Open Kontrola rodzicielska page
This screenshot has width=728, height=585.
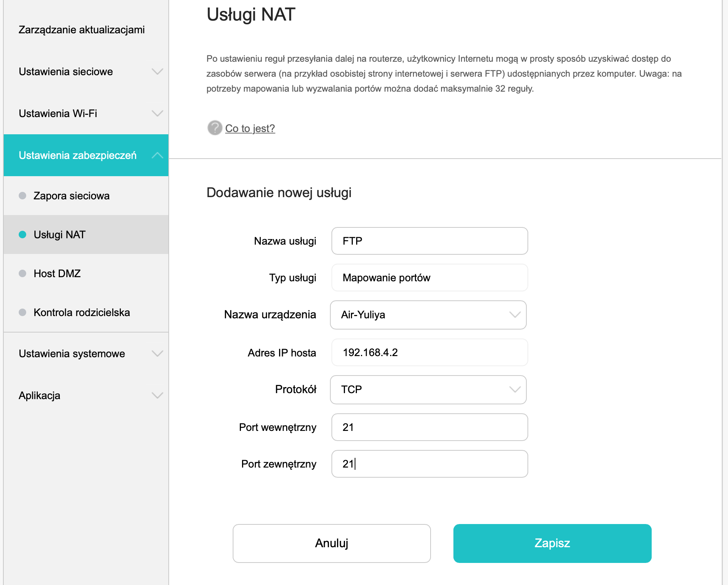tap(82, 312)
